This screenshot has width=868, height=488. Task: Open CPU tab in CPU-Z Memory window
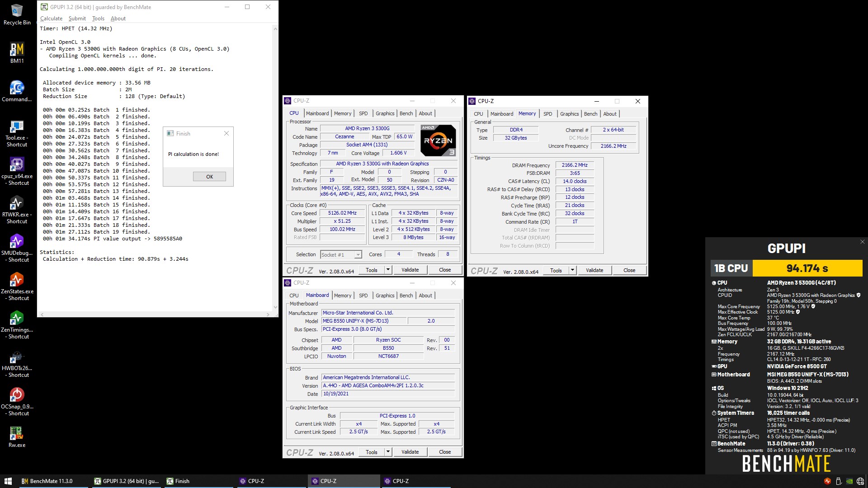pos(478,114)
